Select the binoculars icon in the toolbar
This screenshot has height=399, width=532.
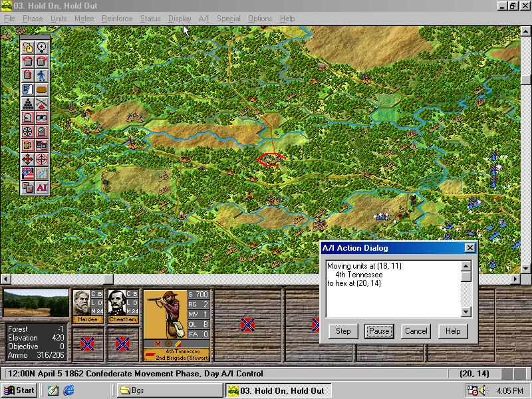(42, 118)
